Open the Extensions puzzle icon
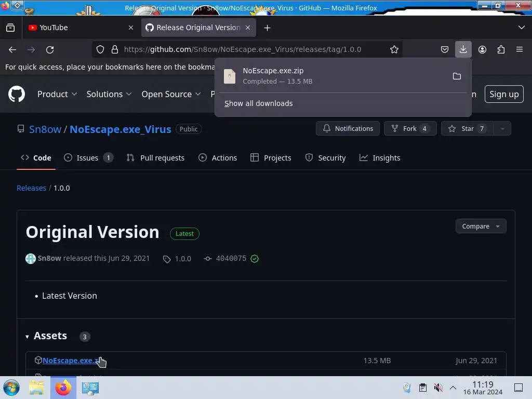This screenshot has height=399, width=532. [501, 49]
